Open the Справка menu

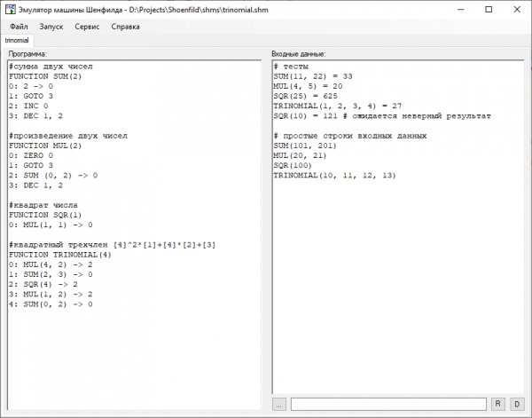125,27
